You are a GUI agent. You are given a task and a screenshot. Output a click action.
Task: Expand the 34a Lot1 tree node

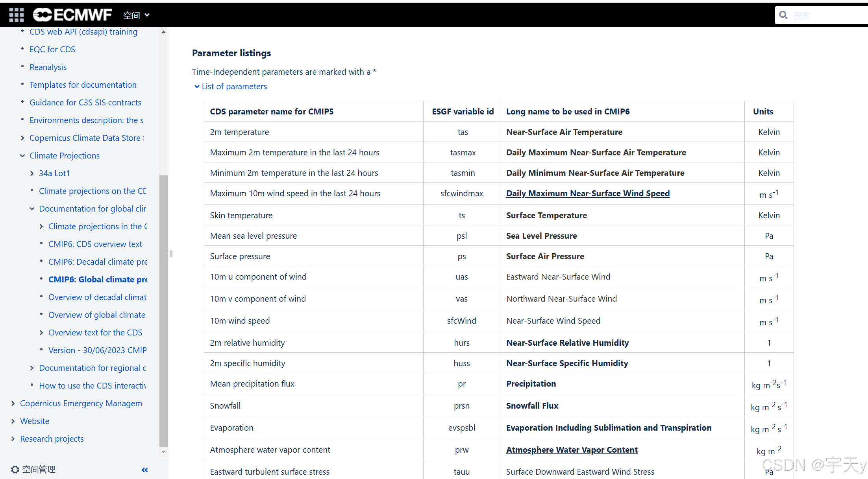pyautogui.click(x=32, y=173)
